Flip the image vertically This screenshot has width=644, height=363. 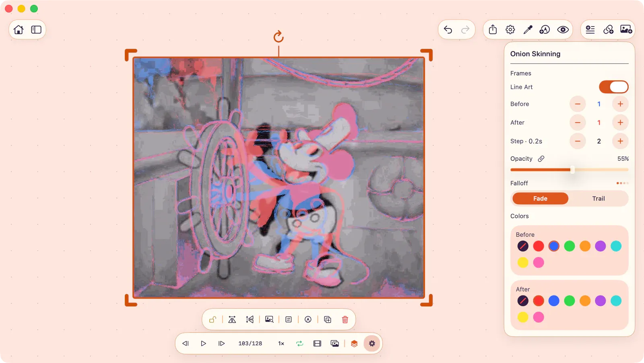[x=250, y=320]
